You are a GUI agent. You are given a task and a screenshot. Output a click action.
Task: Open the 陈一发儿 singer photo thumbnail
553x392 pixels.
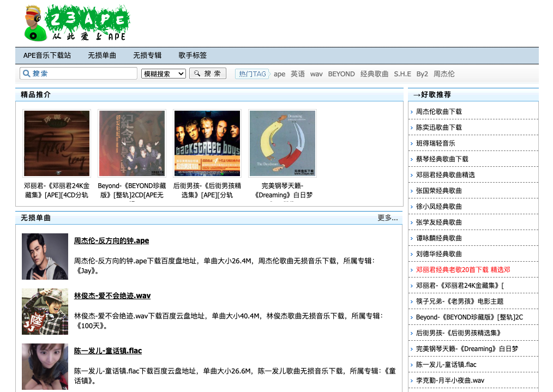tap(45, 366)
